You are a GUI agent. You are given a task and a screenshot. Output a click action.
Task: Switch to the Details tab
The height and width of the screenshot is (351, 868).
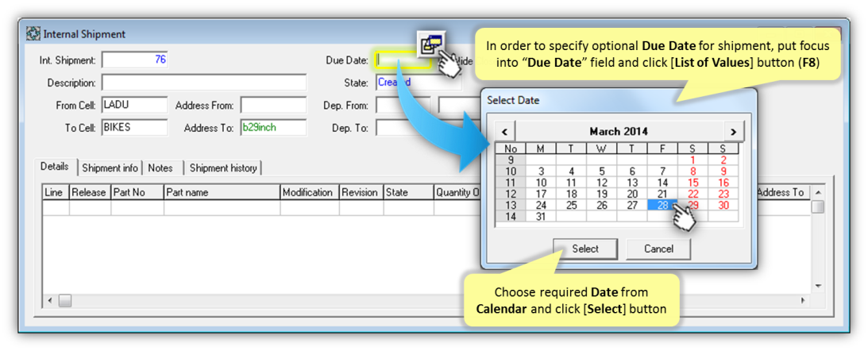pyautogui.click(x=54, y=166)
